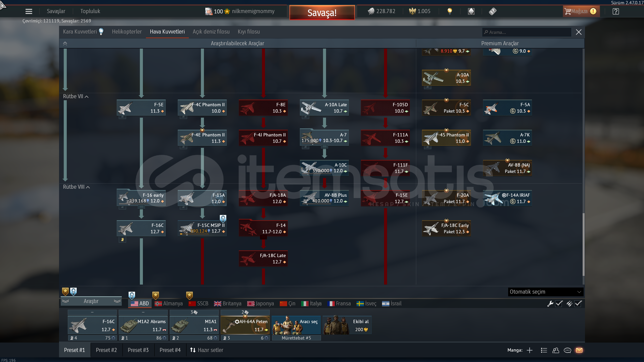The height and width of the screenshot is (362, 644).
Task: Select the İsrail nation tab
Action: (392, 304)
